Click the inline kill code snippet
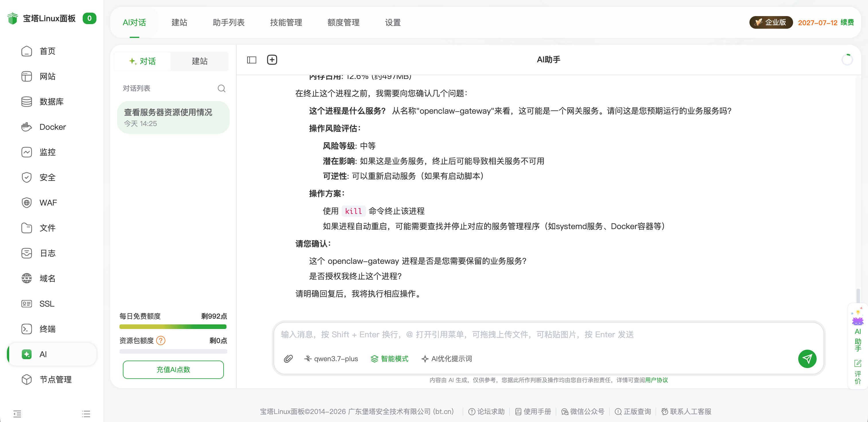Image resolution: width=868 pixels, height=422 pixels. [353, 211]
